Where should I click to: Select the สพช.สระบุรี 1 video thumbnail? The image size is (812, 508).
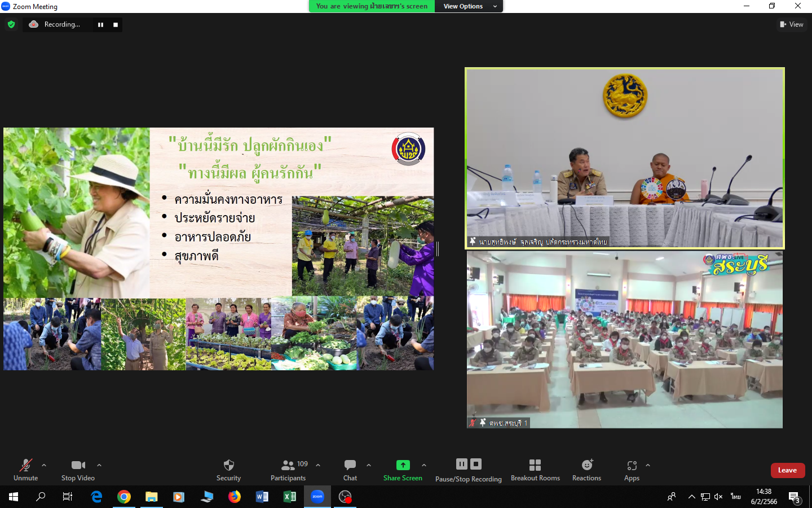(624, 340)
